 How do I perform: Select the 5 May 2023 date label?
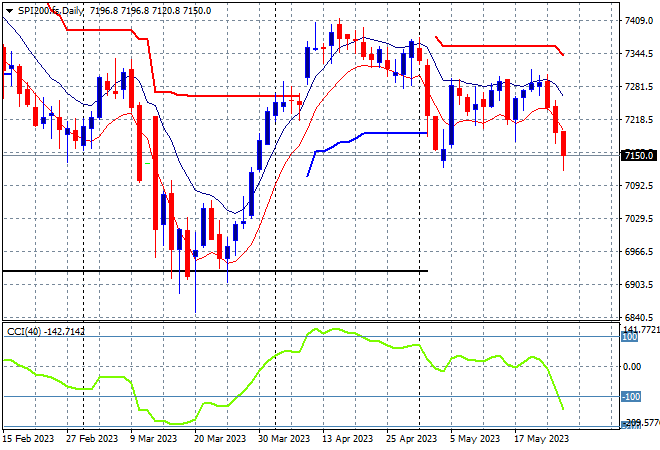click(474, 439)
